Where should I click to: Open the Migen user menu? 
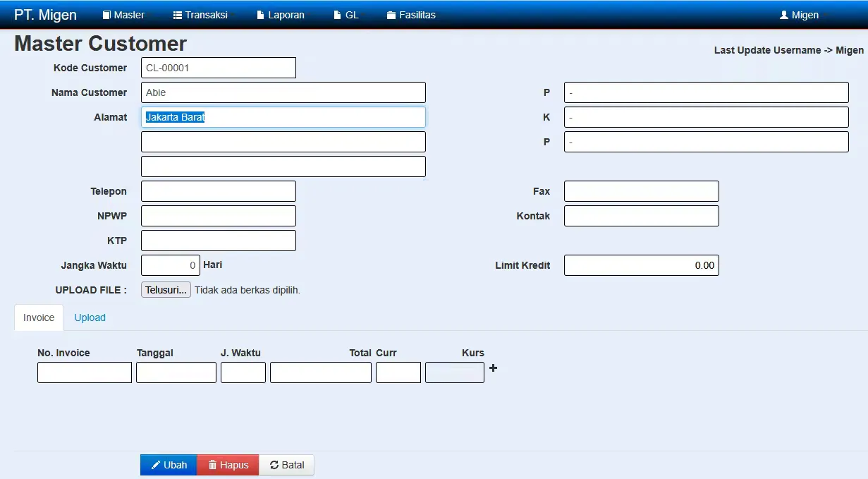799,15
